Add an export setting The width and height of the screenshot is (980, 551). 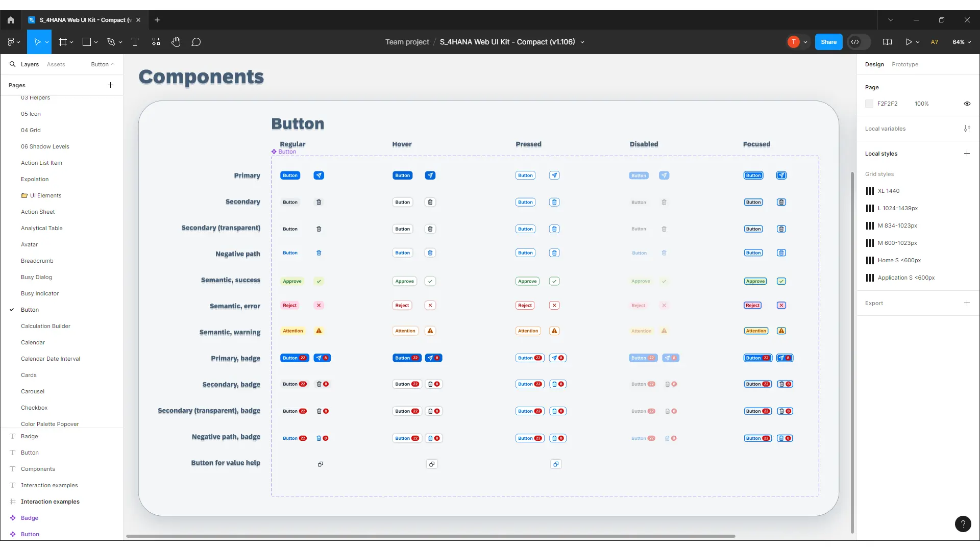tap(967, 303)
